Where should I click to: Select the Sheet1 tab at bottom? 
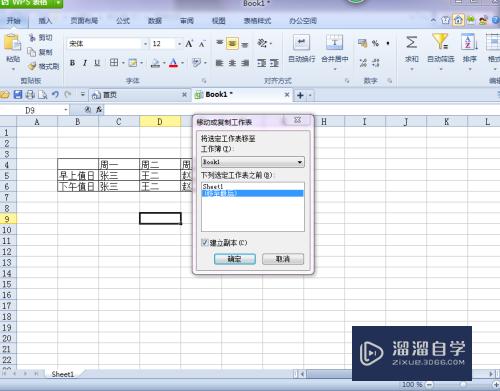(x=62, y=374)
